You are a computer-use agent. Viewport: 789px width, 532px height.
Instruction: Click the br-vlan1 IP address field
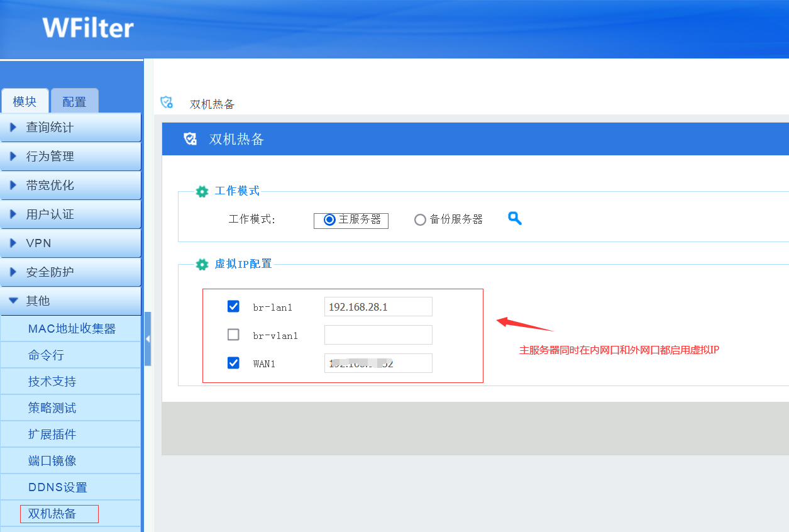(x=378, y=335)
